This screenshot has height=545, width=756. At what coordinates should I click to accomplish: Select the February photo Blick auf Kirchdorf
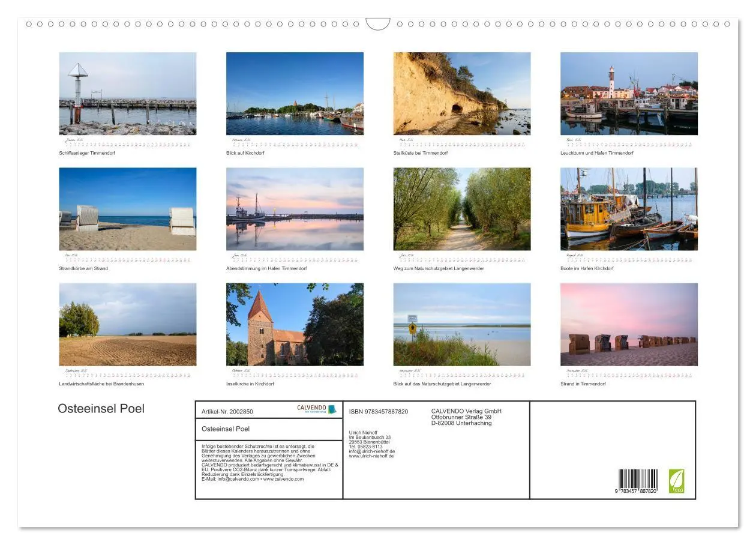coord(295,94)
